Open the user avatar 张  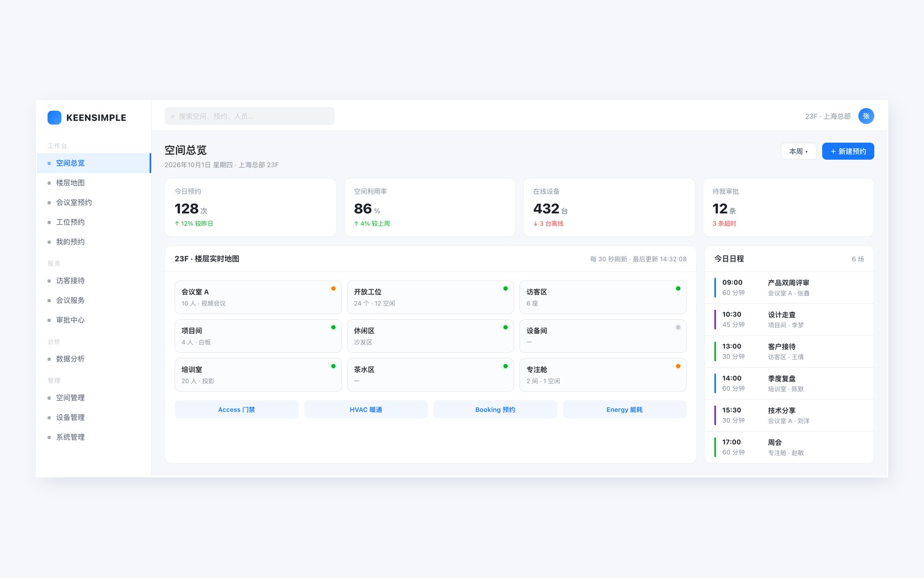(866, 116)
